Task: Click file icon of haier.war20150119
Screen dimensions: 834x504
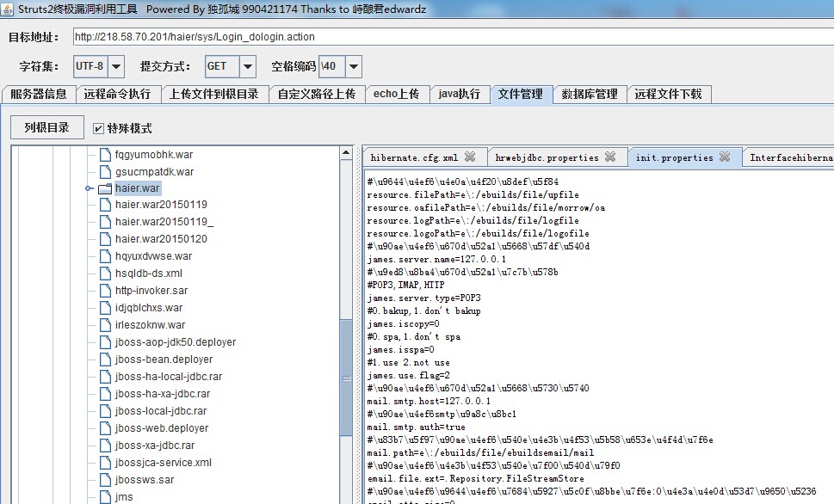Action: 105,205
